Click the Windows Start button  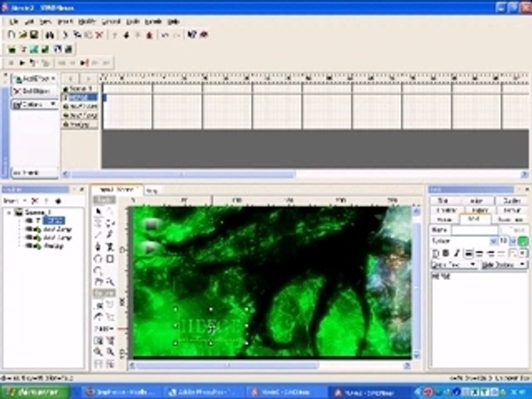pyautogui.click(x=35, y=392)
